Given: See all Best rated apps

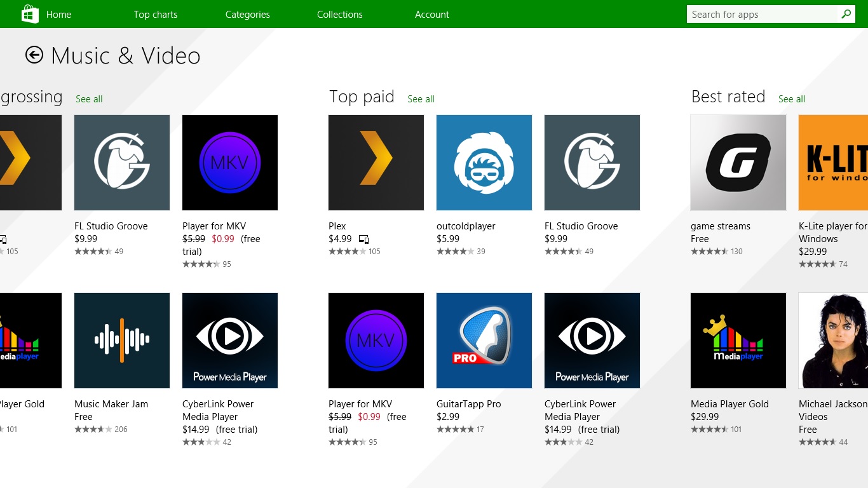Looking at the screenshot, I should (792, 99).
